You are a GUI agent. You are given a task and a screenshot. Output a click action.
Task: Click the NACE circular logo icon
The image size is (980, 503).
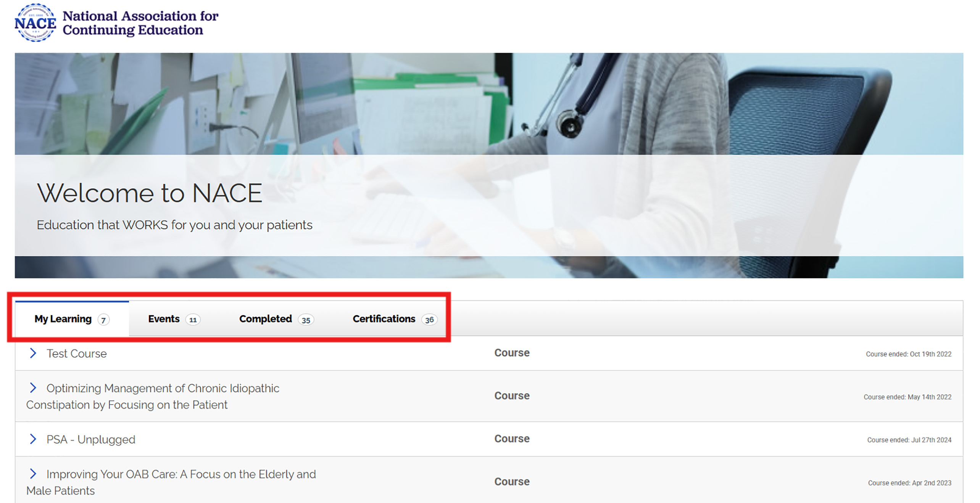(35, 23)
